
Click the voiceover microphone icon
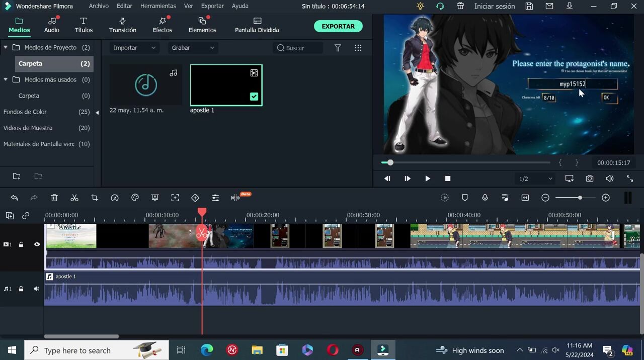tap(485, 198)
